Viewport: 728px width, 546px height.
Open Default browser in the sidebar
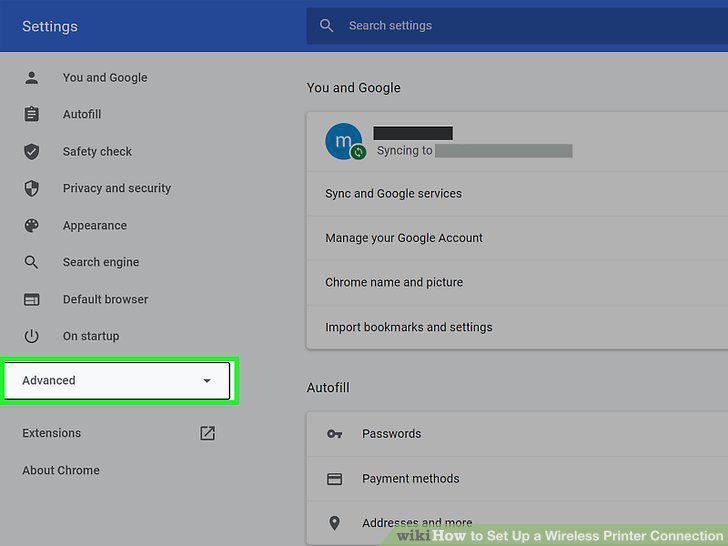click(105, 299)
